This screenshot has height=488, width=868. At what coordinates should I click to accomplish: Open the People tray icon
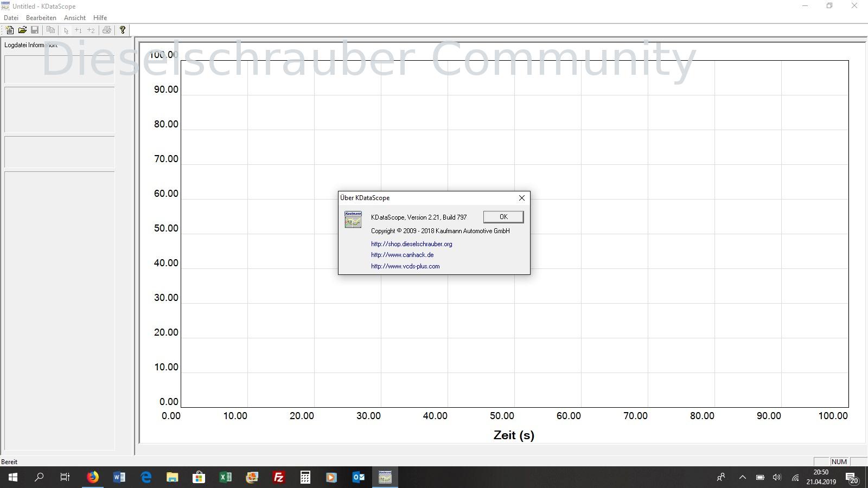pos(721,477)
